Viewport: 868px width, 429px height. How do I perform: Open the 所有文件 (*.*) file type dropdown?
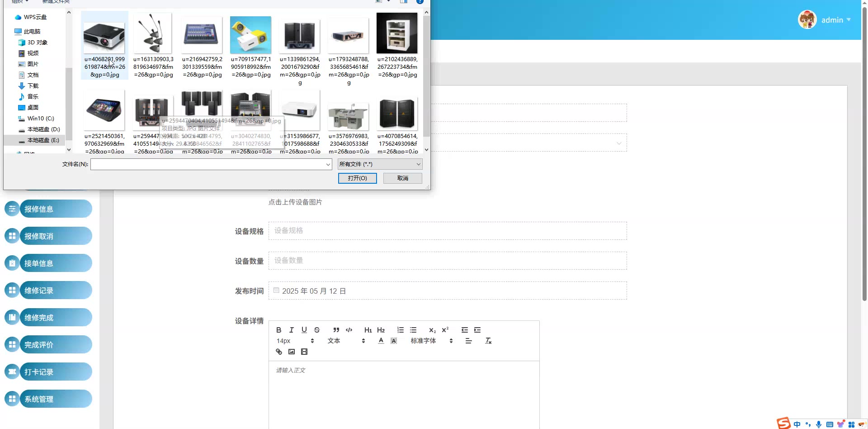pyautogui.click(x=380, y=164)
